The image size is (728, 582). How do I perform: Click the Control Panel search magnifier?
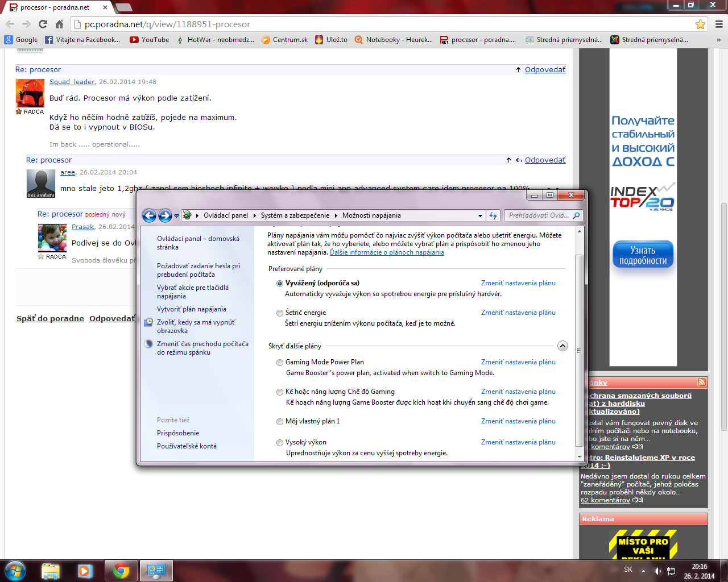(x=576, y=215)
